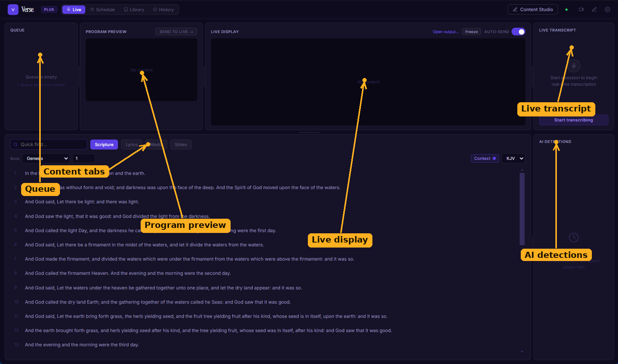Screen dimensions: 618x364
Task: Click the scrollbar up arrow
Action: tap(522, 170)
